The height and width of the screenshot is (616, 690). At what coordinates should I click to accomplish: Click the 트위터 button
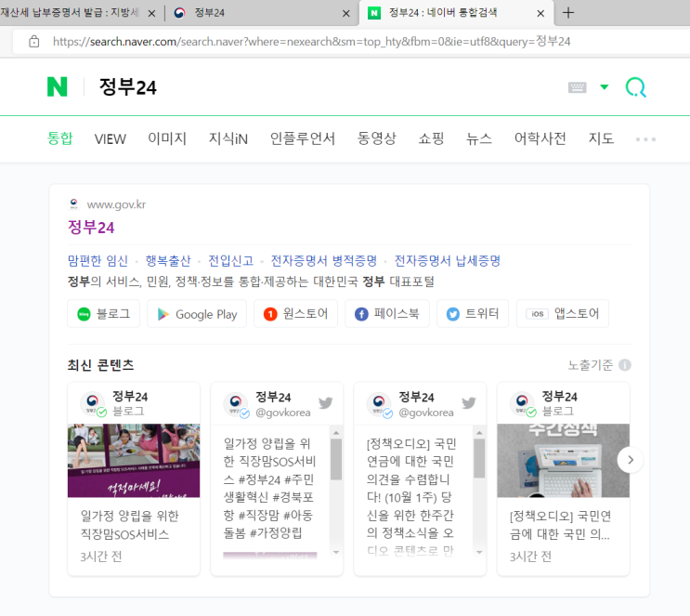pos(473,313)
